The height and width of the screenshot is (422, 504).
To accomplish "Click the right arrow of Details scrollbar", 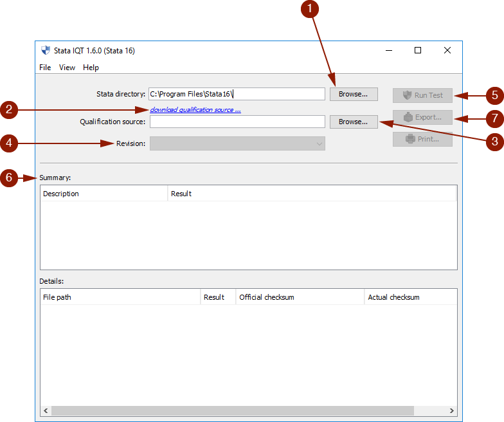I will pos(451,410).
